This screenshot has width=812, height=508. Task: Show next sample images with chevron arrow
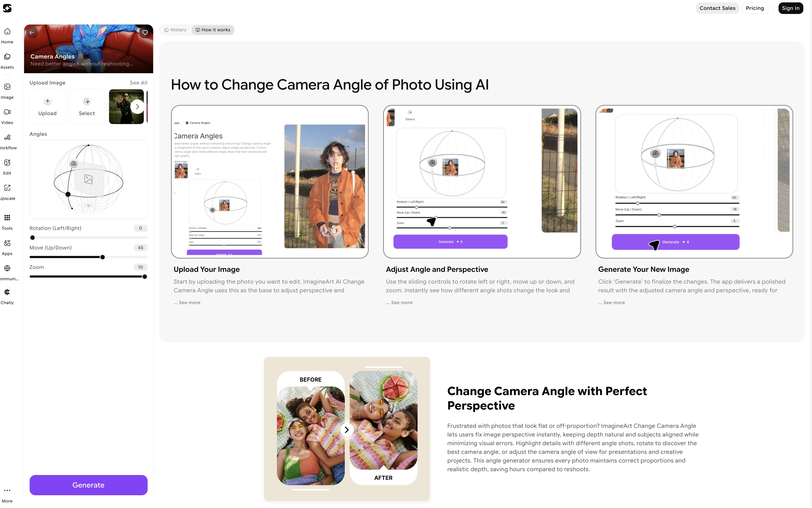tap(137, 106)
